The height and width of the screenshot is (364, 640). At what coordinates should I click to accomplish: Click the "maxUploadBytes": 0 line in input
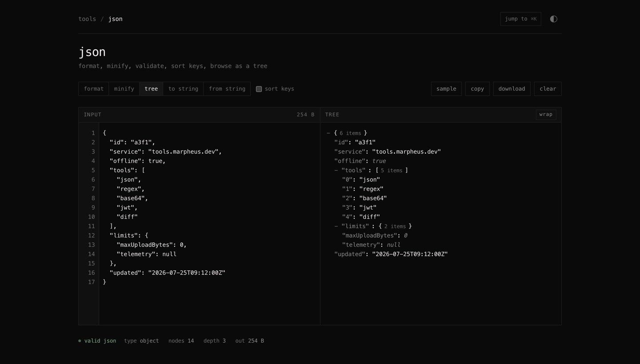pyautogui.click(x=152, y=245)
